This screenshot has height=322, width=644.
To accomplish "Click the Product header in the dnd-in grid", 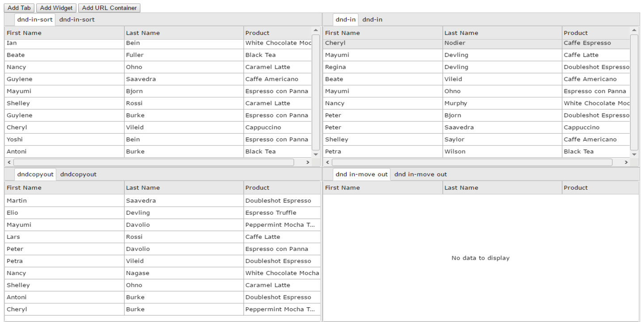I will pos(596,33).
